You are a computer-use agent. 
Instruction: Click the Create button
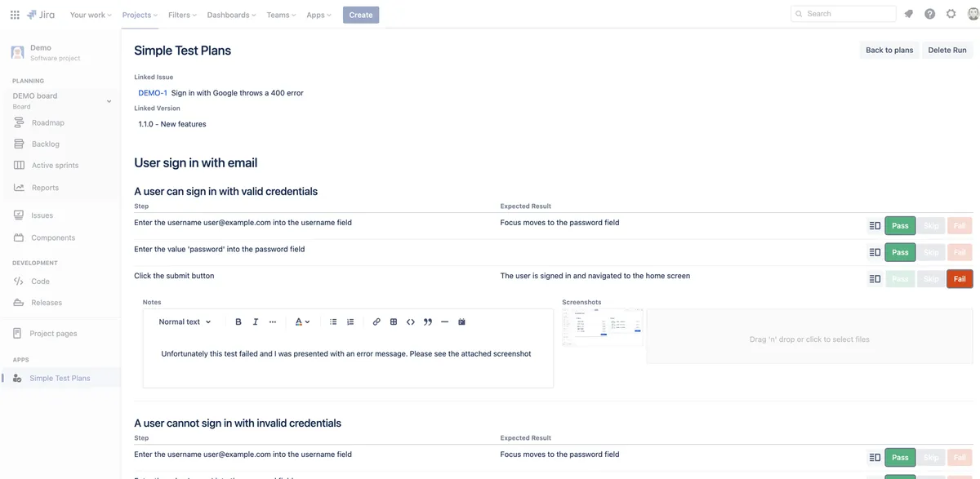pyautogui.click(x=361, y=15)
